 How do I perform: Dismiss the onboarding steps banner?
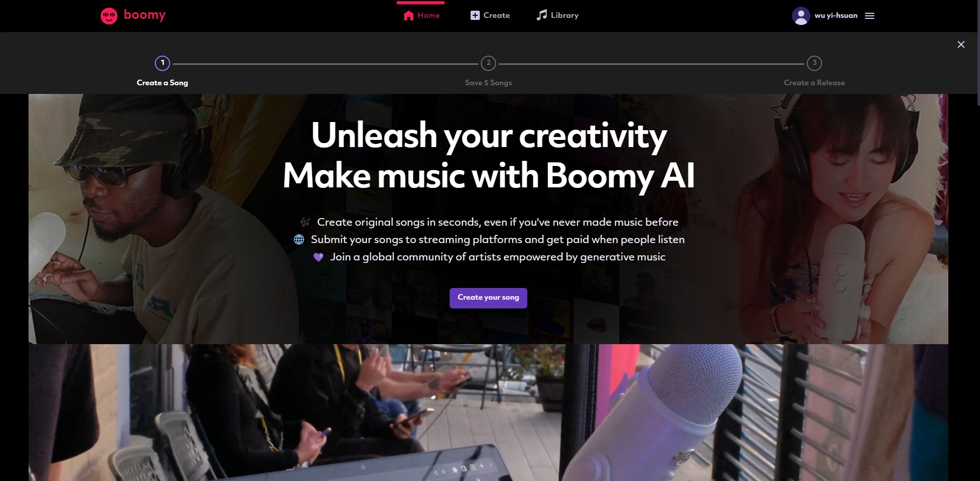(961, 44)
